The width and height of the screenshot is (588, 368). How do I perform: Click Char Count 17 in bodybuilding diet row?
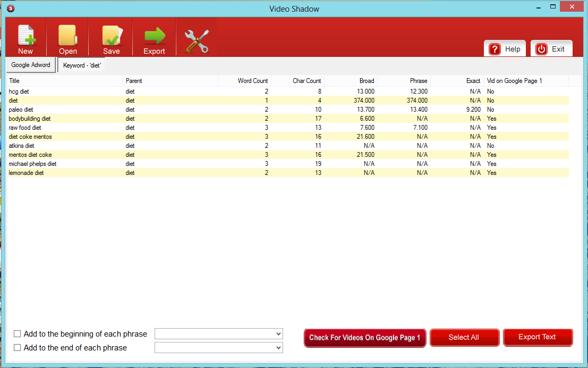318,118
